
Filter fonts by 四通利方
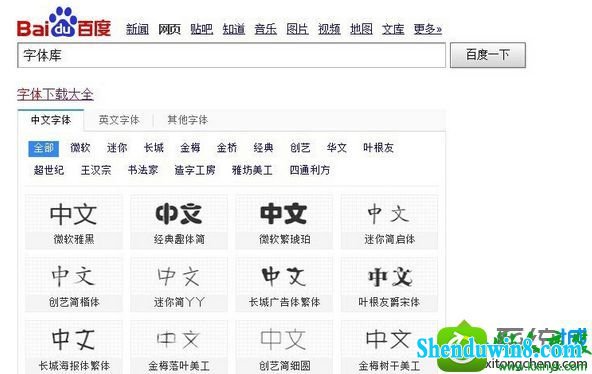click(310, 170)
